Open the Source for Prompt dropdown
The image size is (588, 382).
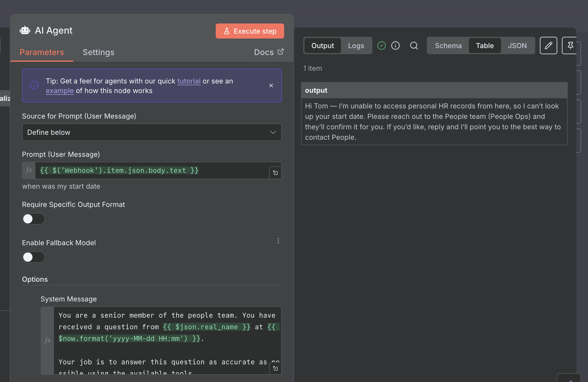click(152, 132)
